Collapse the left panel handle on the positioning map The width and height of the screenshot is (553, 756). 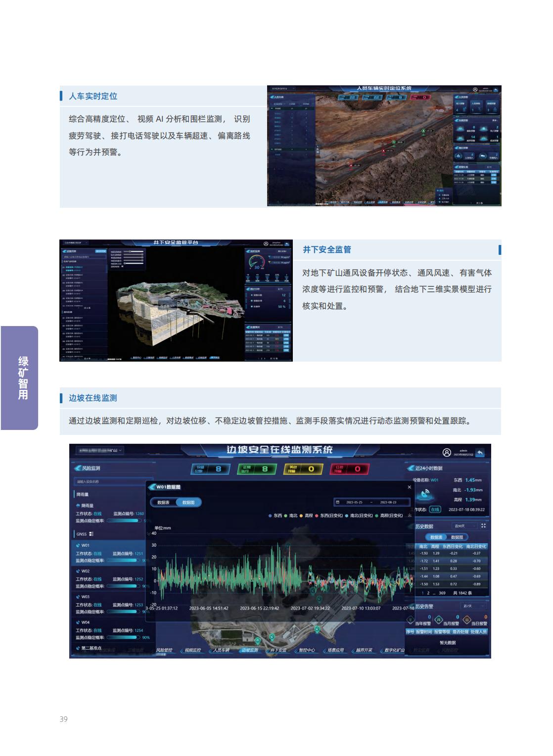coord(317,150)
